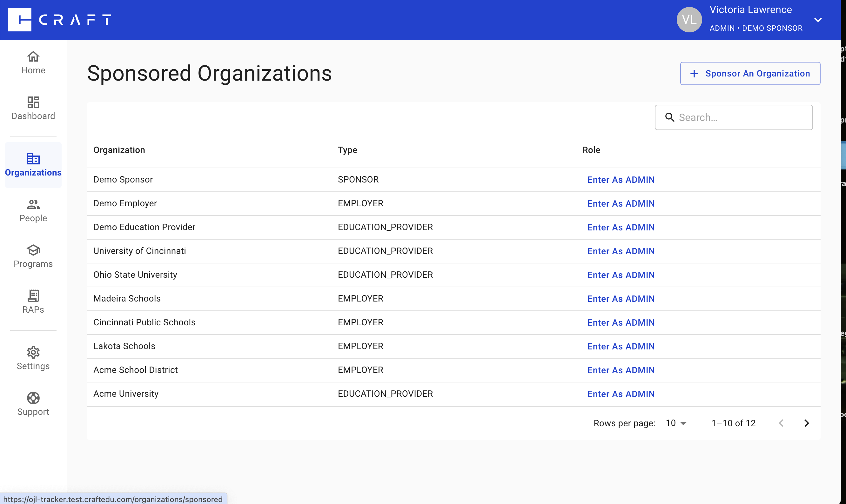Expand the user account menu for Victoria Lawrence
The width and height of the screenshot is (846, 504).
818,19
